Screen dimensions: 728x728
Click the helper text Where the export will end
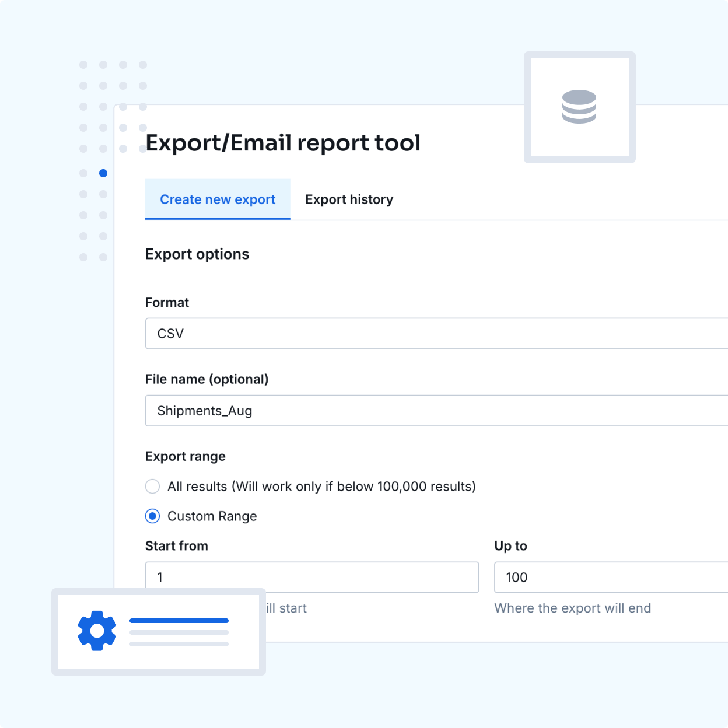point(572,608)
